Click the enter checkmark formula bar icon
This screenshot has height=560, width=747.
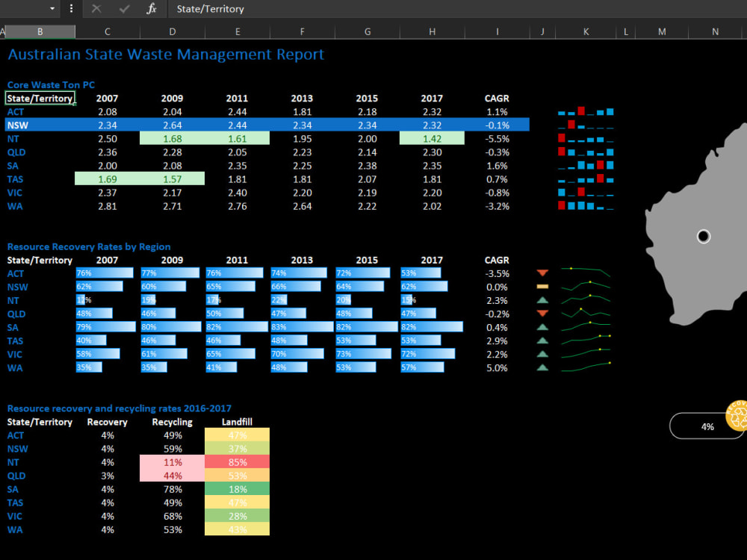pyautogui.click(x=124, y=8)
